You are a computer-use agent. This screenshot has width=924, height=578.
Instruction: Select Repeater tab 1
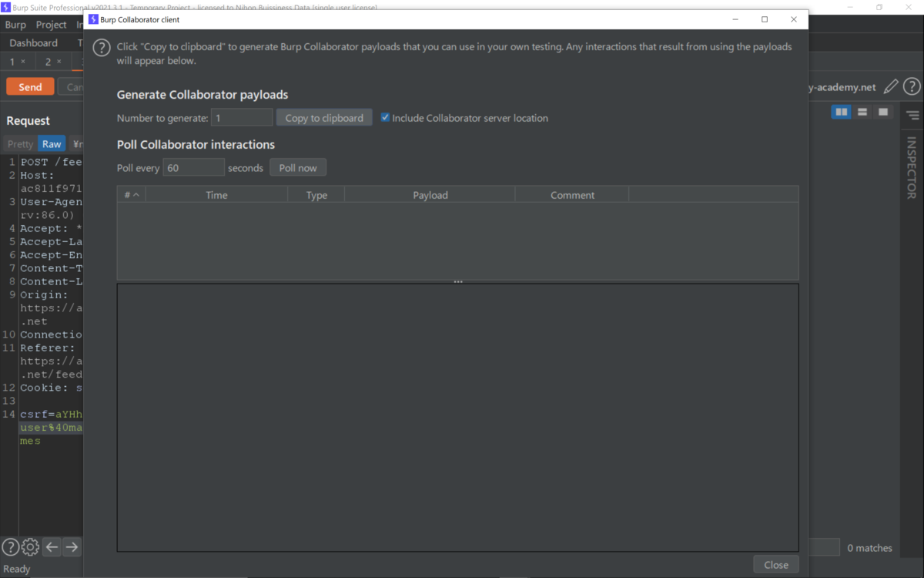12,62
